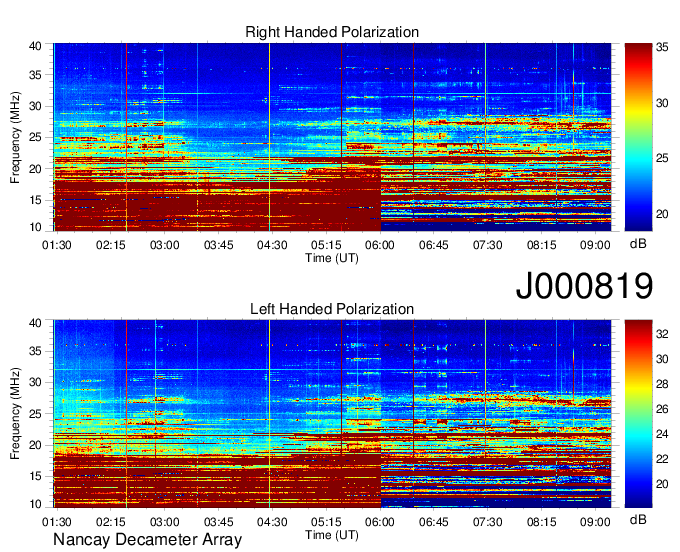Screen dimensions: 680x552
Task: Click the "03:00" time tick on the Left Handed plot
Action: (164, 522)
